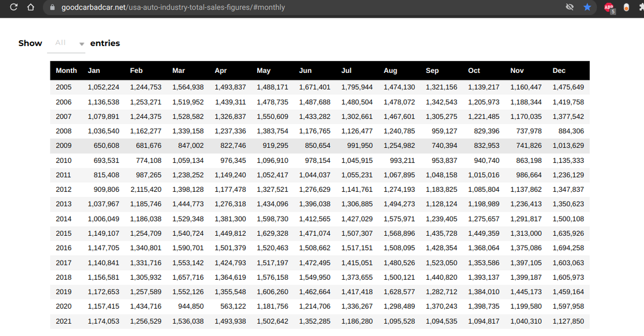
Task: Click the 2007 May value 1,550,609
Action: point(273,116)
